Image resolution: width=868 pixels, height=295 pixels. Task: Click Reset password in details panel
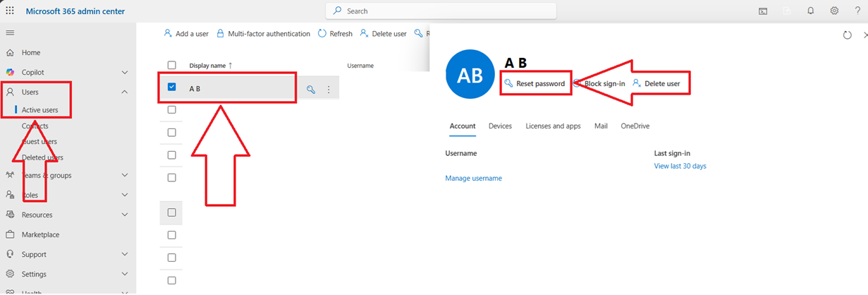[535, 83]
